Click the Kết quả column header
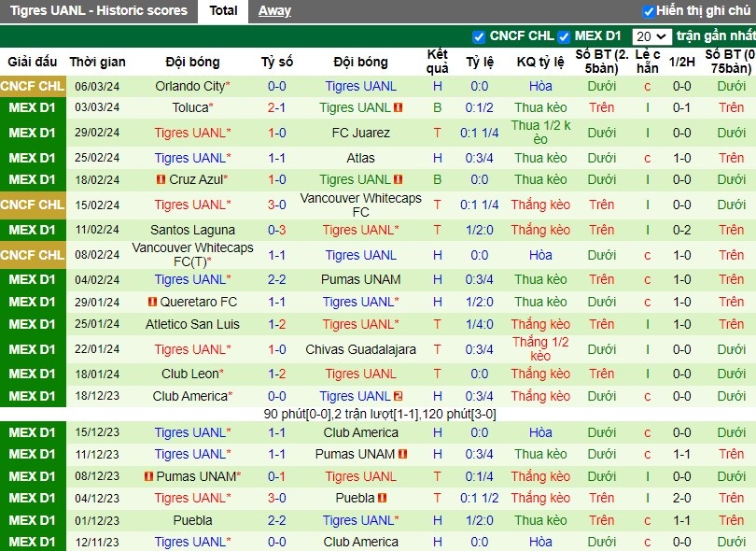Screen dimensions: 756x551 click(x=438, y=62)
